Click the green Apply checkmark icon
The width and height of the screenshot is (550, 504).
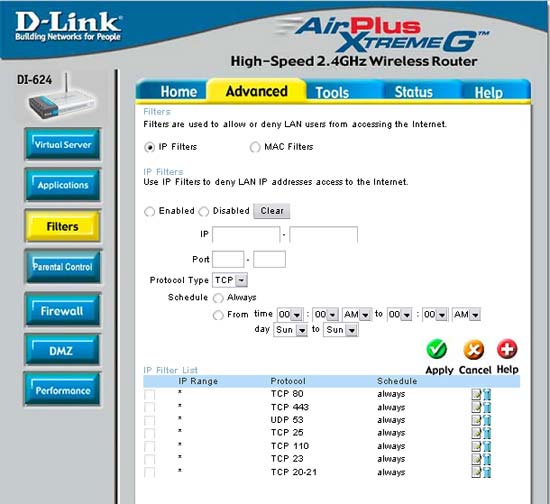(437, 349)
